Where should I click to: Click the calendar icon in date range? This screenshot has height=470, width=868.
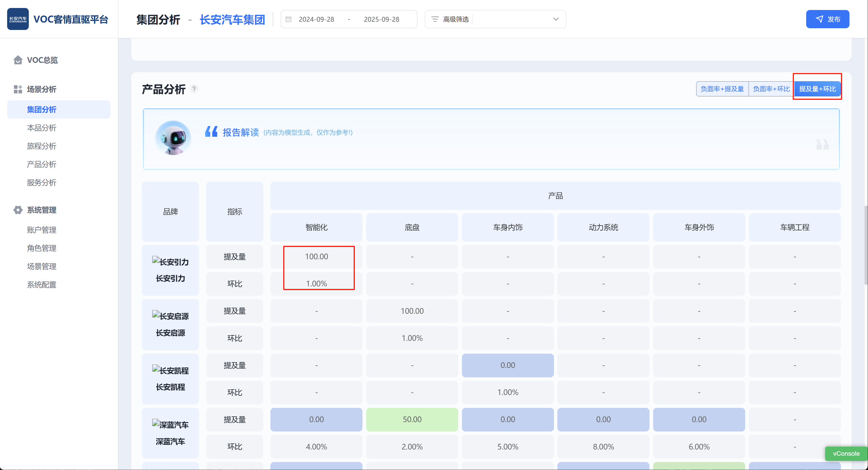pyautogui.click(x=288, y=20)
